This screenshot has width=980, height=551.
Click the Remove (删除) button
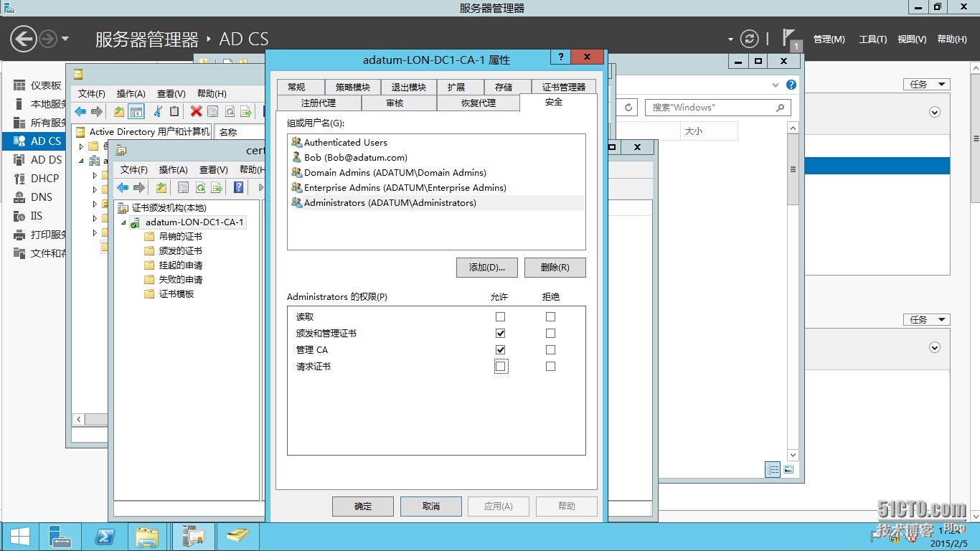pyautogui.click(x=555, y=268)
